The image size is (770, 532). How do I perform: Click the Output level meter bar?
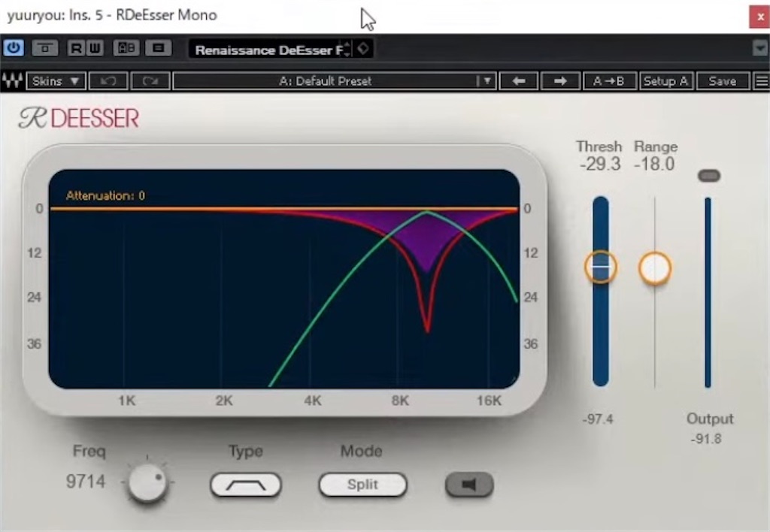pos(708,292)
